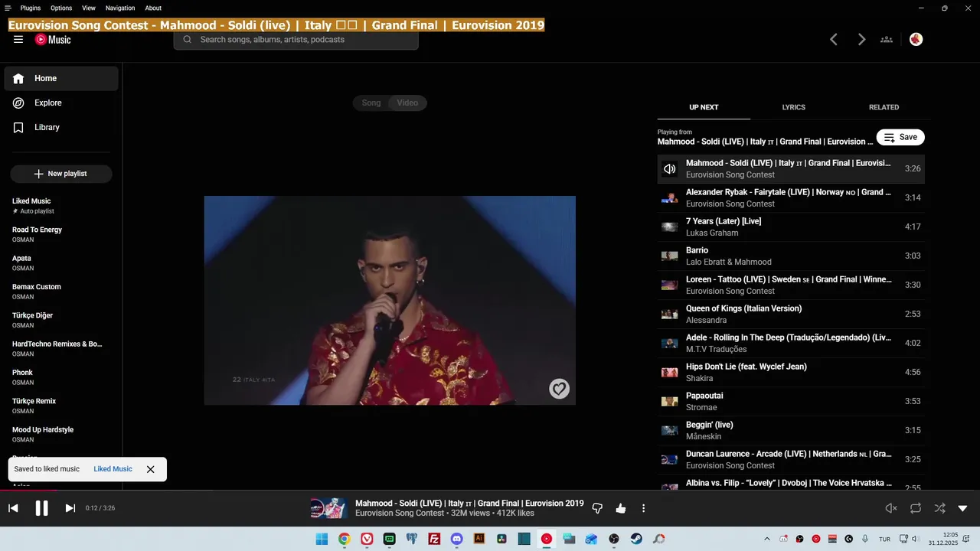Viewport: 980px width, 551px height.
Task: Open the Phonk playlist
Action: click(x=61, y=377)
